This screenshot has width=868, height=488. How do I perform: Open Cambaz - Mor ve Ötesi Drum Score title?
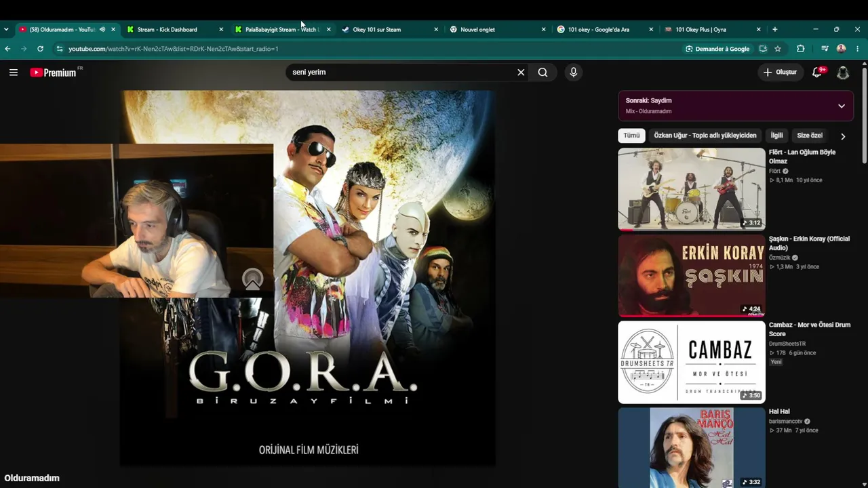(x=810, y=329)
